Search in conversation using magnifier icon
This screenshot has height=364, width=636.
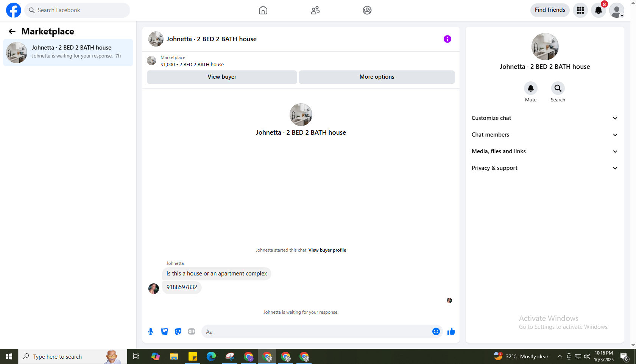pyautogui.click(x=558, y=88)
